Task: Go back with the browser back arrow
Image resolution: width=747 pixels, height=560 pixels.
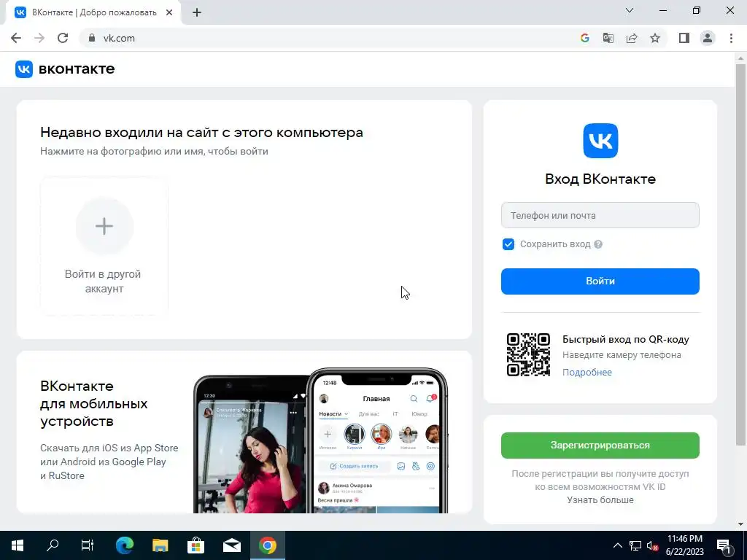Action: (x=16, y=38)
